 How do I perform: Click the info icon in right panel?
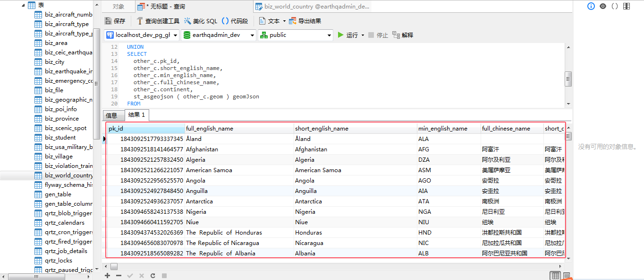coord(591,6)
